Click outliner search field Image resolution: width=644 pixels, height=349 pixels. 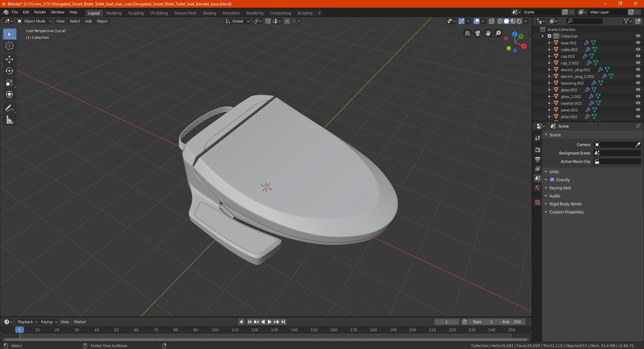point(584,21)
